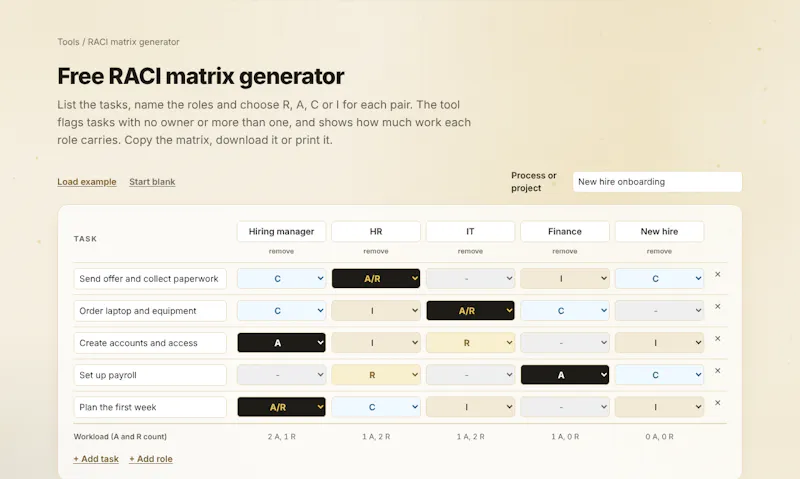This screenshot has width=800, height=479.
Task: Edit the 'Set up payroll' task field
Action: pos(150,375)
